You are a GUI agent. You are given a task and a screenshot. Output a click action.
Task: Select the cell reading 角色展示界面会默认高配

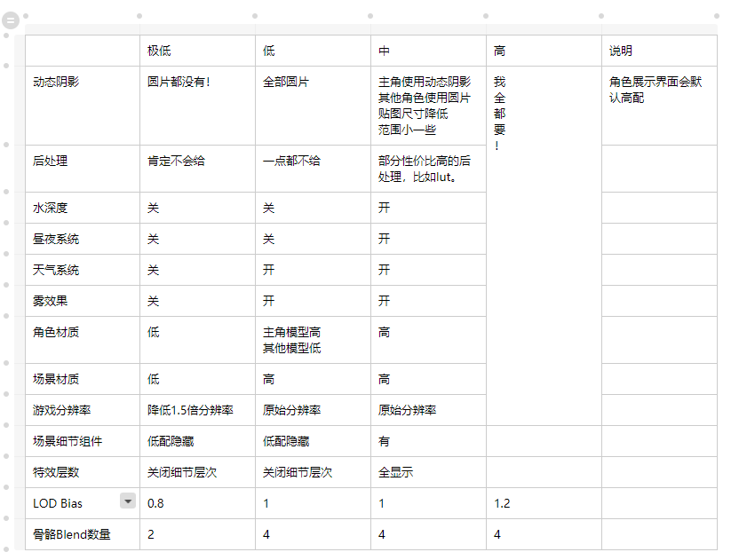point(659,106)
